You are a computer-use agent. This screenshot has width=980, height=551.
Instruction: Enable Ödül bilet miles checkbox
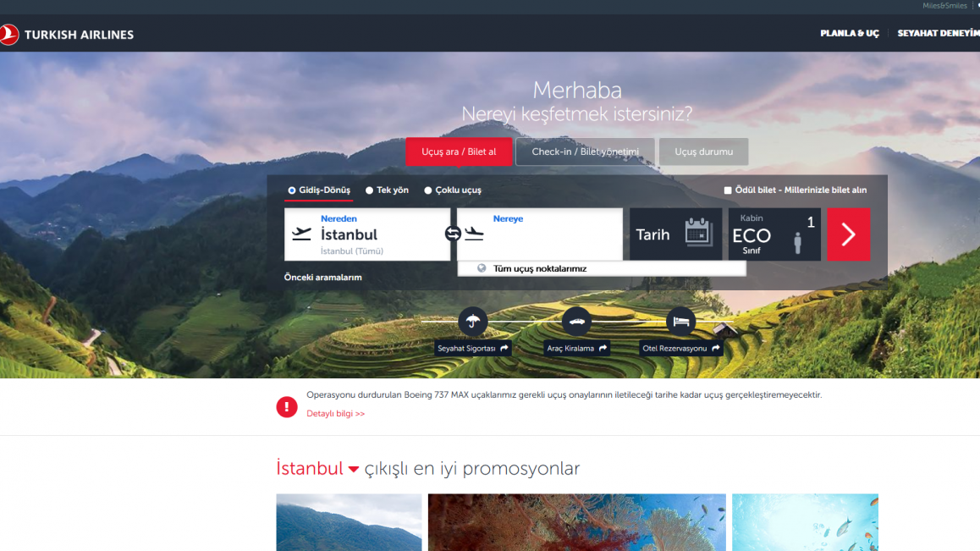tap(728, 190)
